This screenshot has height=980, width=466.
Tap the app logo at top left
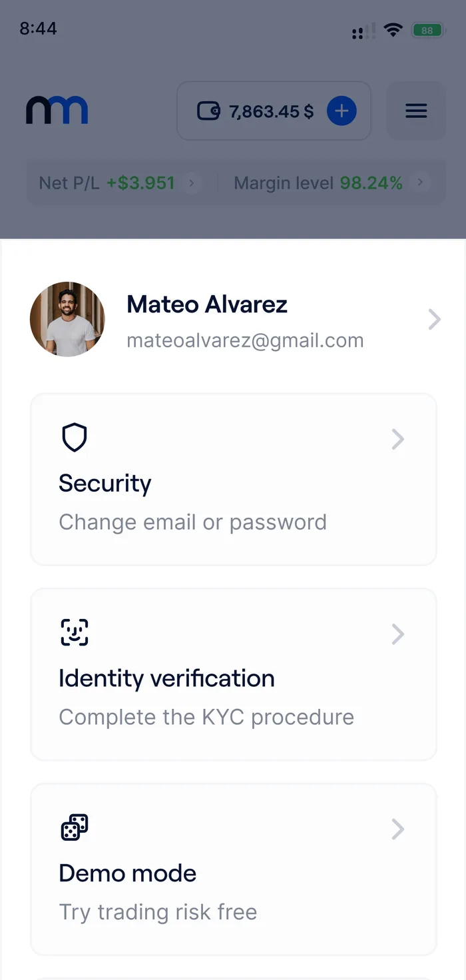pos(57,110)
